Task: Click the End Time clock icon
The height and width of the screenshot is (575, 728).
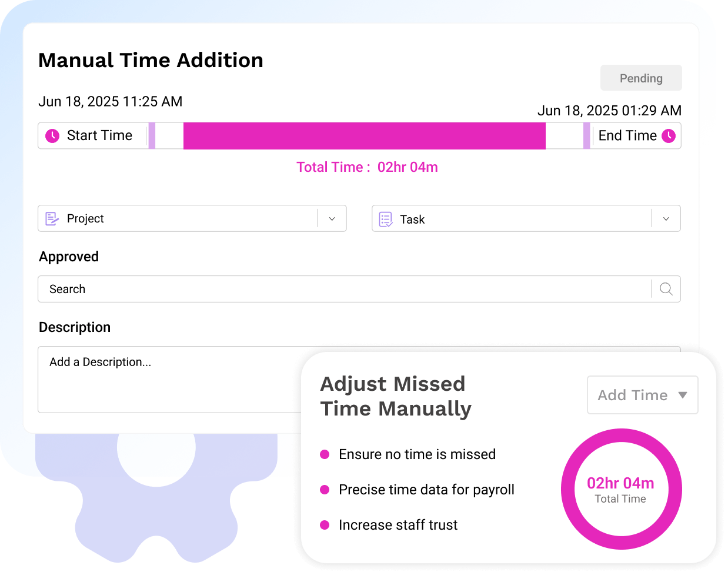Action: pos(669,136)
